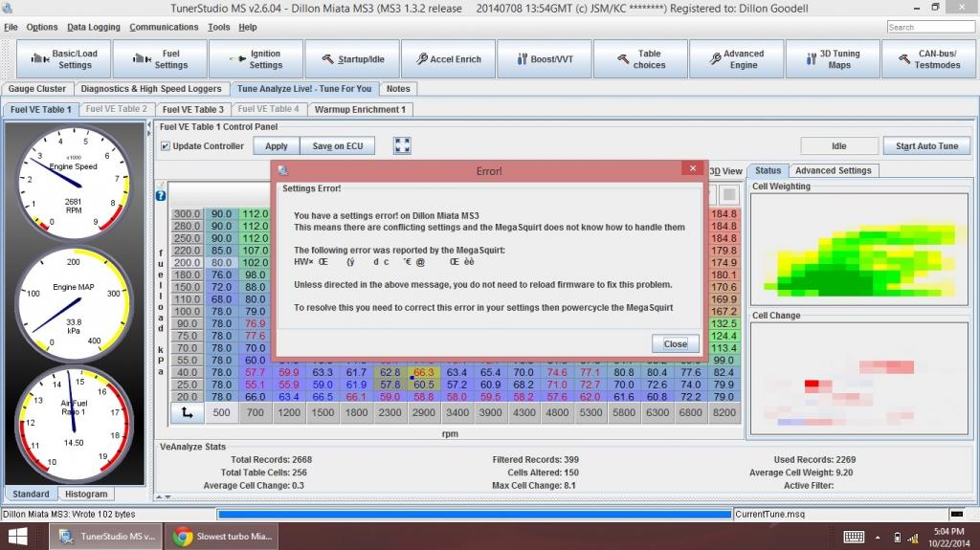980x550 pixels.
Task: Open the Basic/Load Settings toolbar menu
Action: click(x=64, y=58)
